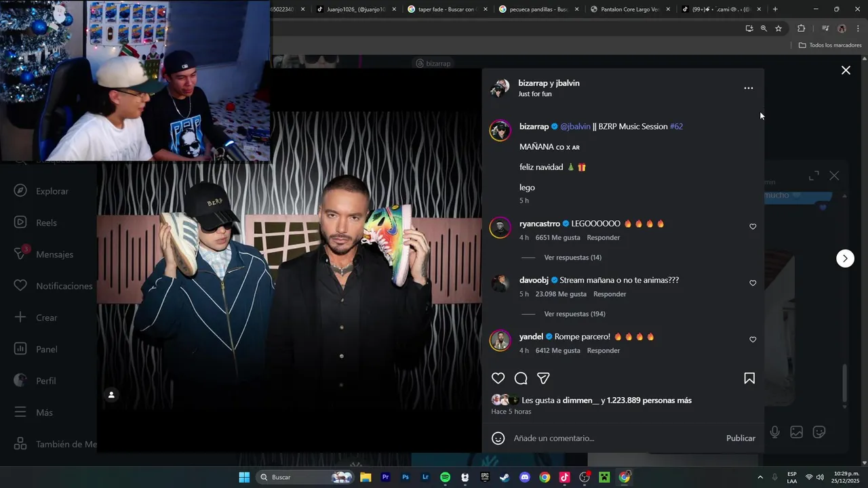Show hidden system tray icons
868x488 pixels.
point(760,477)
